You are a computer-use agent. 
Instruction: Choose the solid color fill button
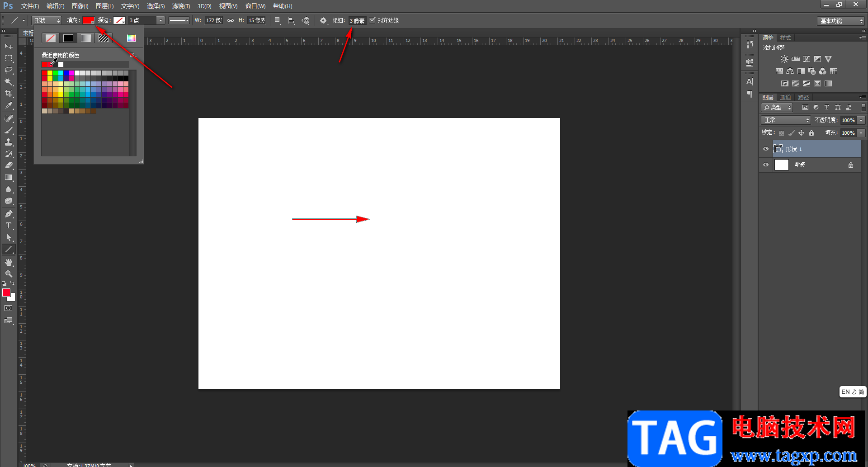click(x=68, y=38)
